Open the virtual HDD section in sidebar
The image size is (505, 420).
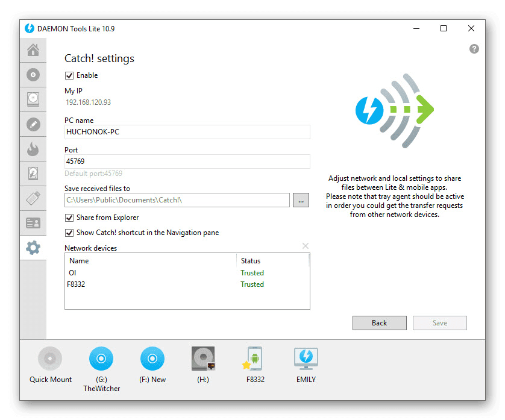[33, 174]
